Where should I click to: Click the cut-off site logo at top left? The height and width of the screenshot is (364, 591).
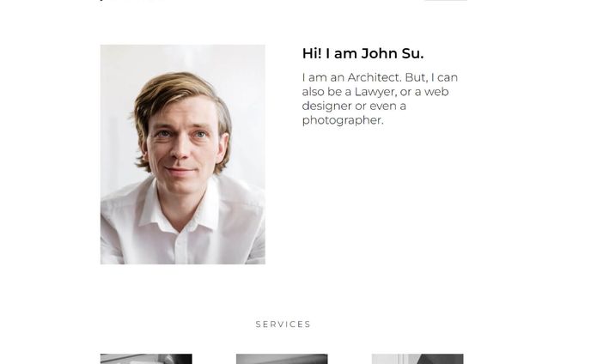pos(132,0)
